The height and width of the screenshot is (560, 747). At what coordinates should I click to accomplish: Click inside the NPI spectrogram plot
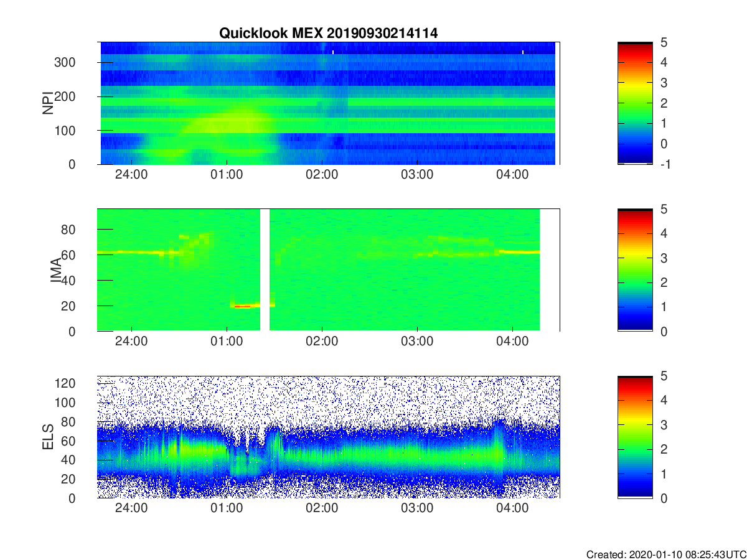click(328, 103)
